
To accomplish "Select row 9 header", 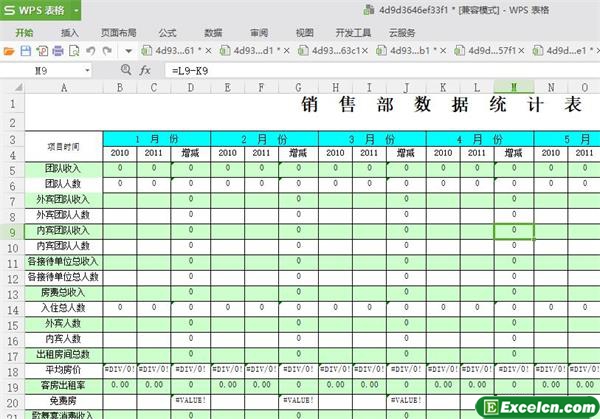I will (x=12, y=233).
